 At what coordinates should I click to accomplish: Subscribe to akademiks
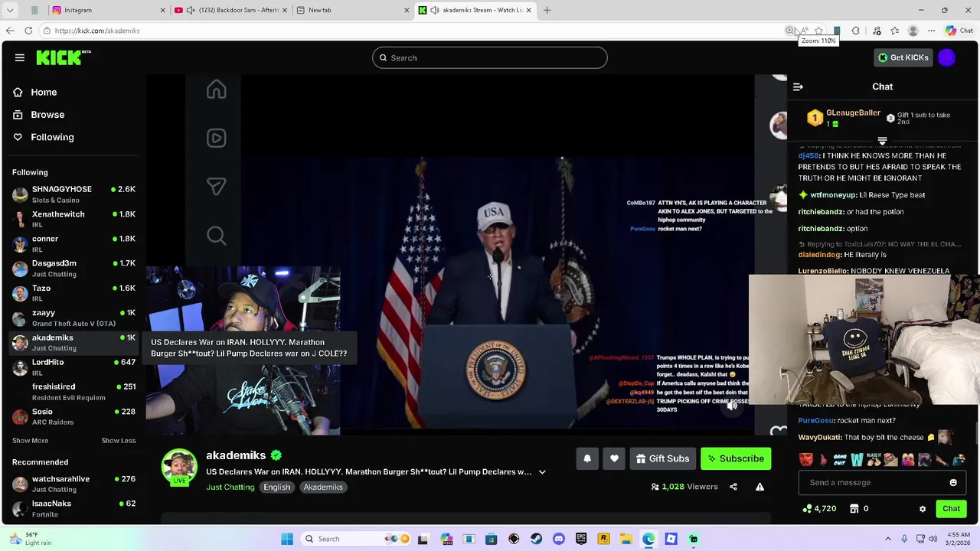tap(736, 458)
